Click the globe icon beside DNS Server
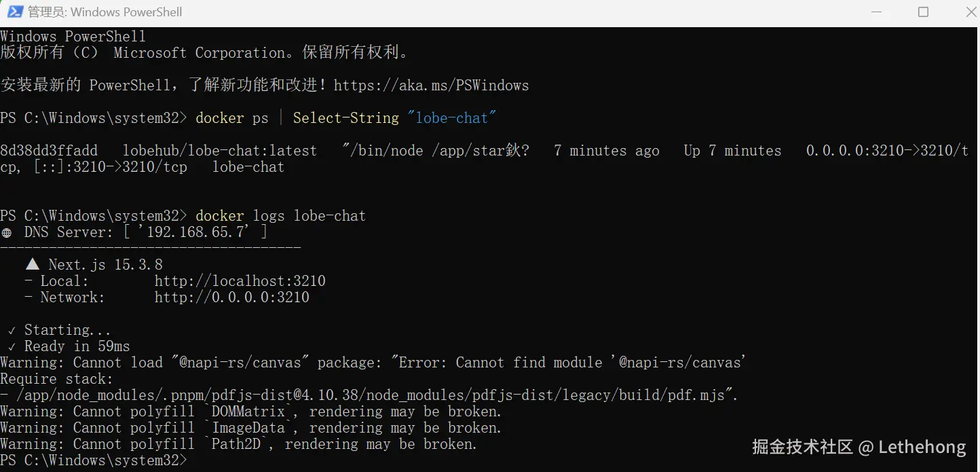This screenshot has width=980, height=472. click(x=7, y=232)
